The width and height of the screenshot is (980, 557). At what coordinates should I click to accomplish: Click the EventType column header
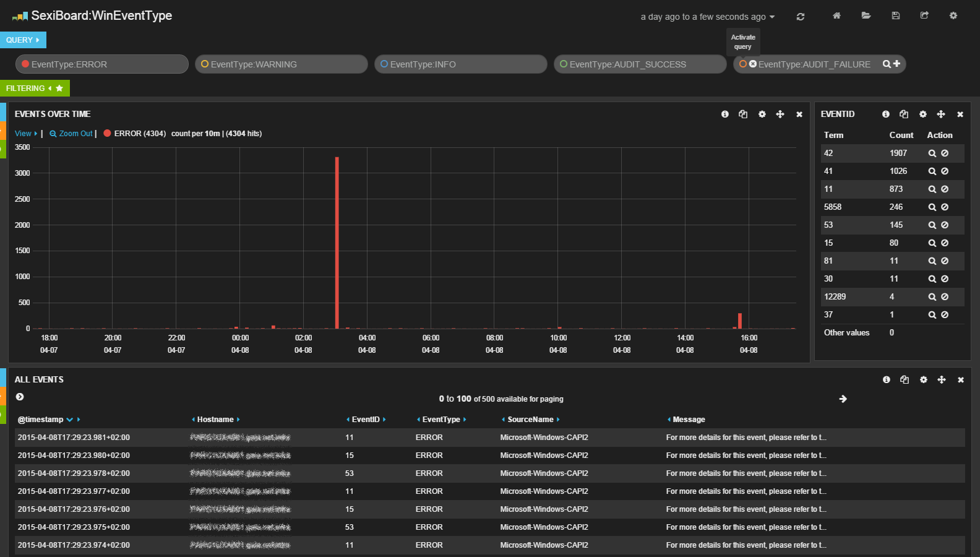coord(441,420)
